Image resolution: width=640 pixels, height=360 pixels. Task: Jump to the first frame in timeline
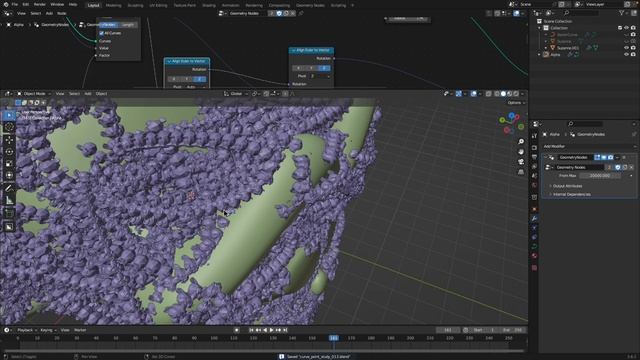click(x=251, y=330)
